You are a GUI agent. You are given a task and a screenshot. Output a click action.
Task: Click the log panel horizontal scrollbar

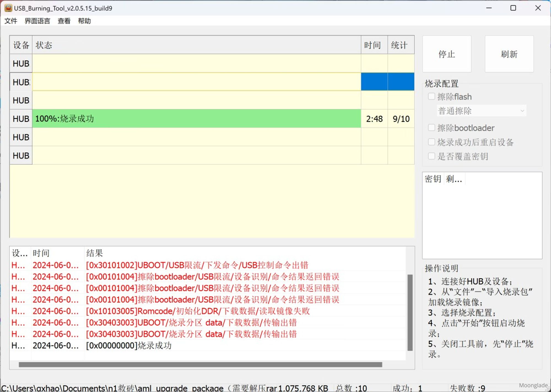point(200,364)
